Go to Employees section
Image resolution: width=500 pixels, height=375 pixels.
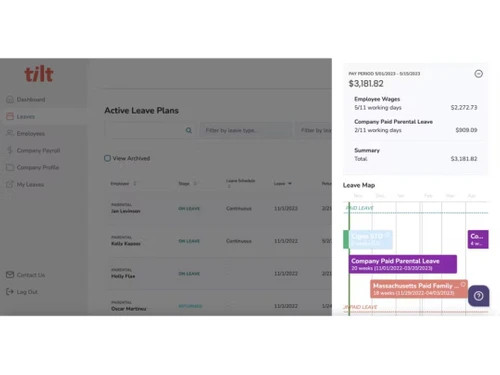(31, 133)
